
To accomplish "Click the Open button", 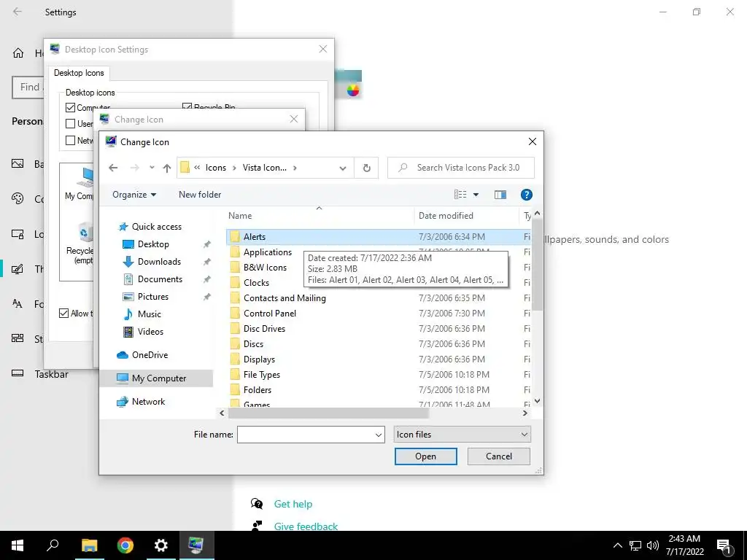I will (425, 456).
